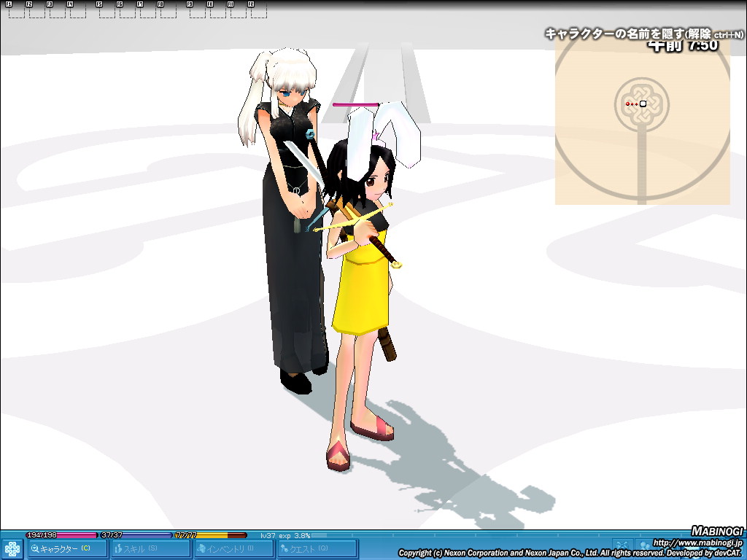Select the empty F7 hotkey slot
747x560 pixels.
(148, 10)
